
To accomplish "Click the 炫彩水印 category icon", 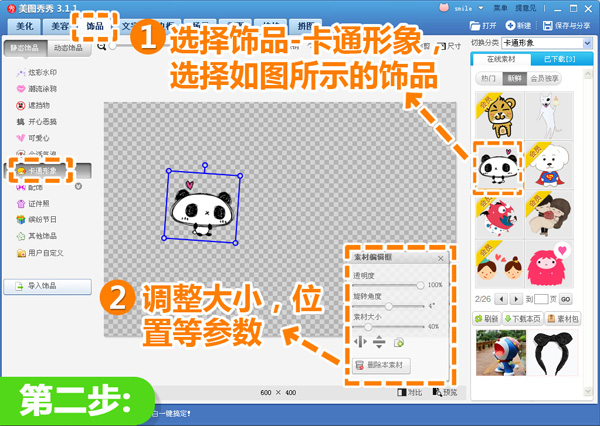I will (x=21, y=73).
